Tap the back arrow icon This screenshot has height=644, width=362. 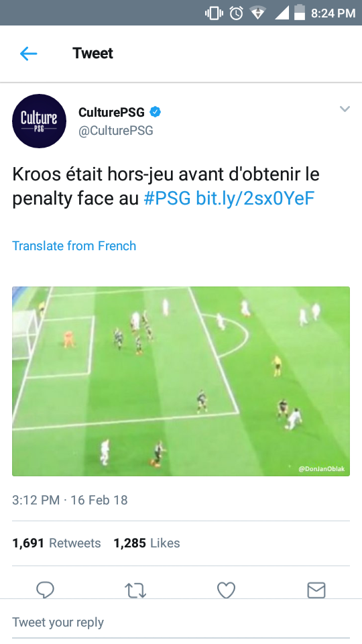click(x=29, y=54)
